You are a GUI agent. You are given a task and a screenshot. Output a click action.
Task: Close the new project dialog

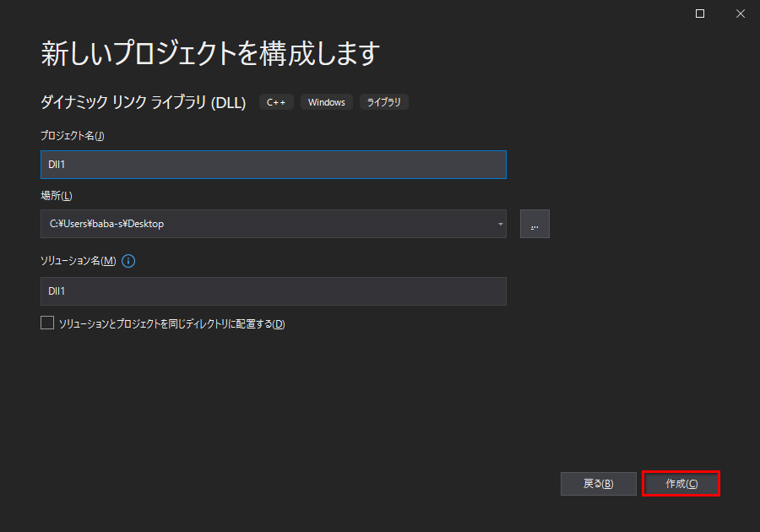click(x=741, y=14)
